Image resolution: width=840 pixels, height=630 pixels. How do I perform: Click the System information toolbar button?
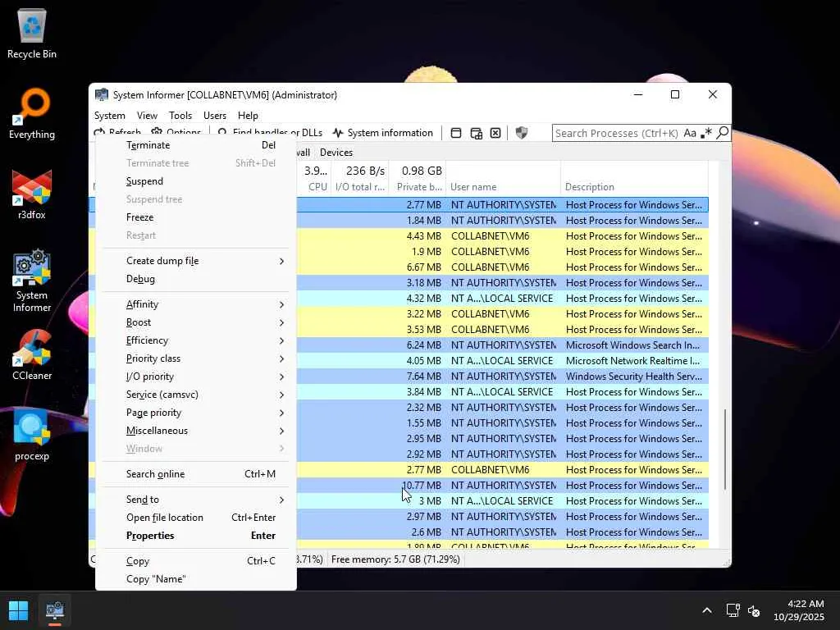(x=382, y=133)
